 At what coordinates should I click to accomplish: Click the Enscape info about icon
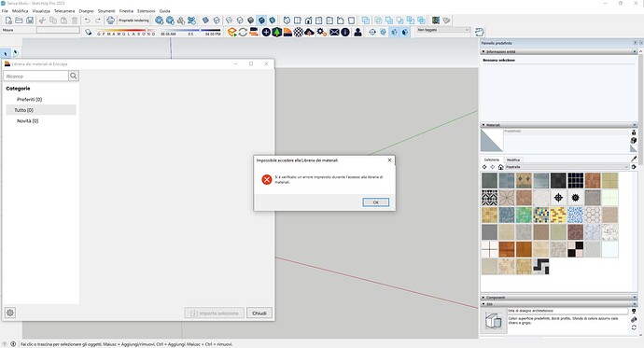click(x=345, y=32)
